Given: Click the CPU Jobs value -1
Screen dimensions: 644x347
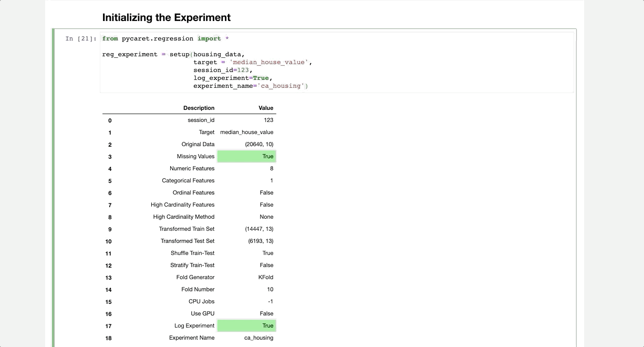Looking at the screenshot, I should pos(269,301).
